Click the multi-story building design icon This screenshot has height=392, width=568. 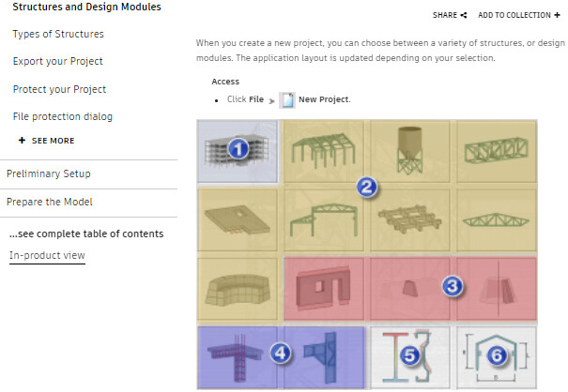[238, 150]
